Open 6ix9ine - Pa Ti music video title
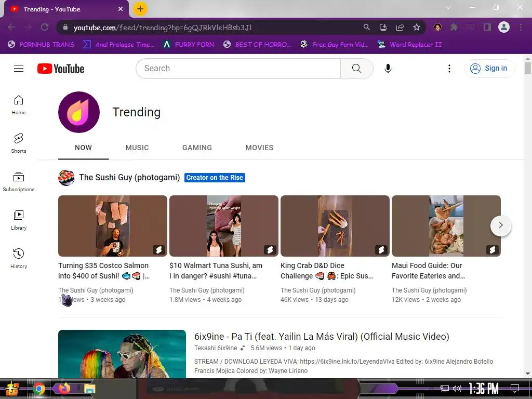This screenshot has height=399, width=532. click(x=322, y=337)
